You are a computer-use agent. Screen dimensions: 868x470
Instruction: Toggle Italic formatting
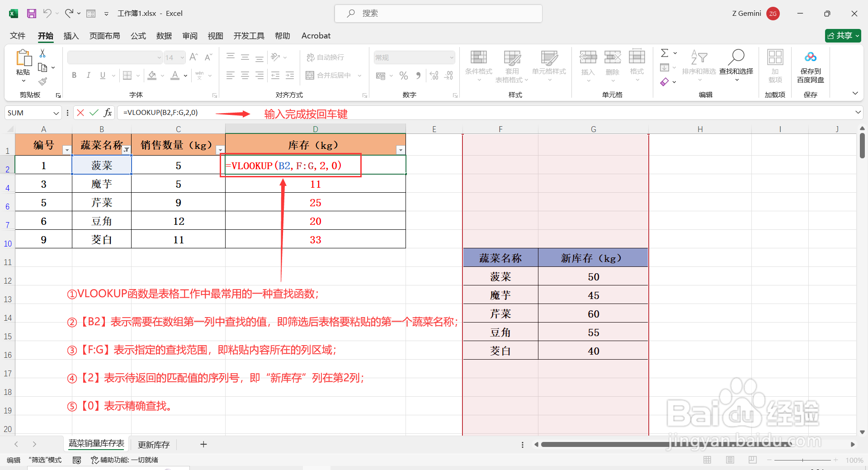(x=89, y=76)
